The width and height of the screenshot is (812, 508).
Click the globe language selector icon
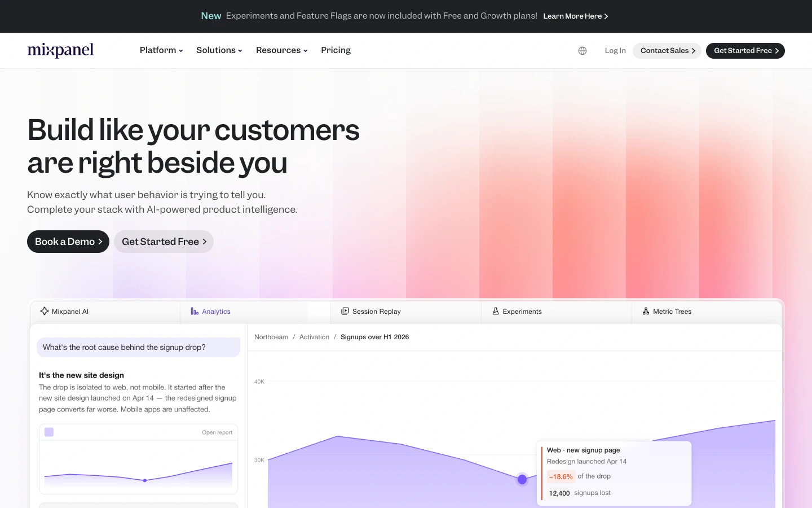[x=582, y=51]
